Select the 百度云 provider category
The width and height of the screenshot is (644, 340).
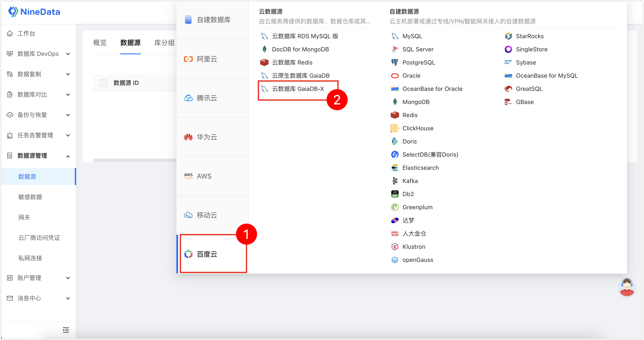click(213, 254)
